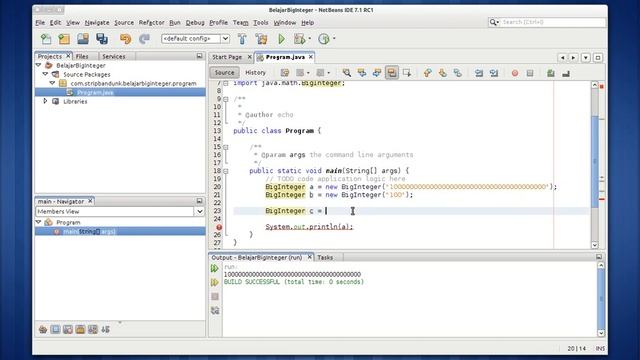Toggle Show Static Members filter in Navigator
This screenshot has height=360, width=640.
tap(68, 329)
